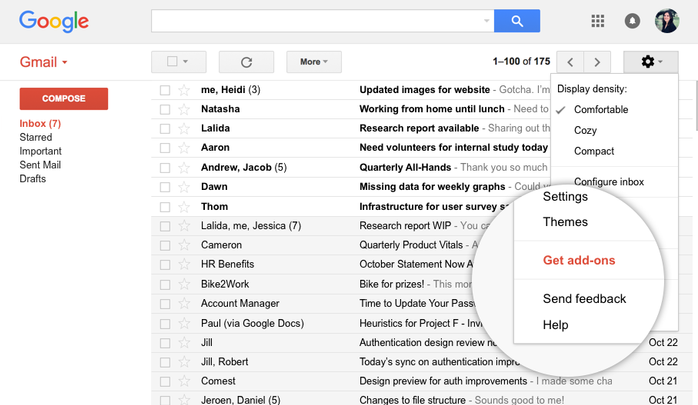698x405 pixels.
Task: Open the Important folder
Action: (x=40, y=151)
